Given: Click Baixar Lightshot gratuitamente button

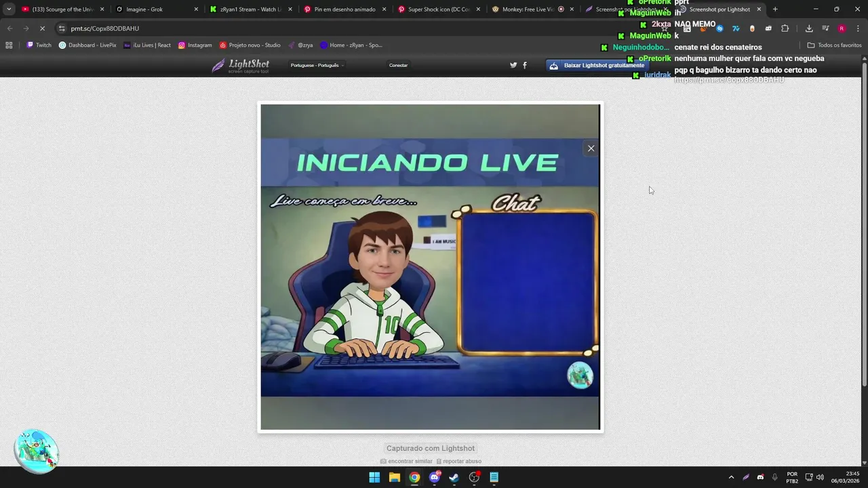Looking at the screenshot, I should coord(597,66).
